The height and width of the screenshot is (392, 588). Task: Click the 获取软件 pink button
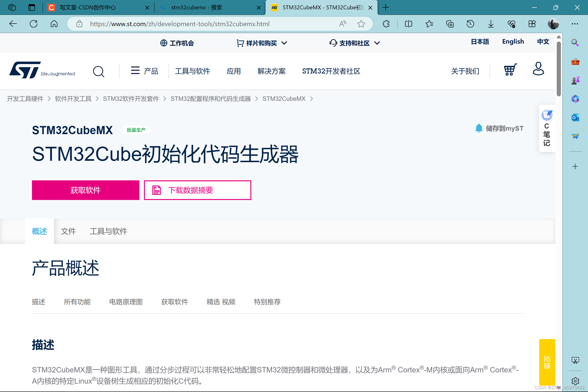[x=85, y=190]
